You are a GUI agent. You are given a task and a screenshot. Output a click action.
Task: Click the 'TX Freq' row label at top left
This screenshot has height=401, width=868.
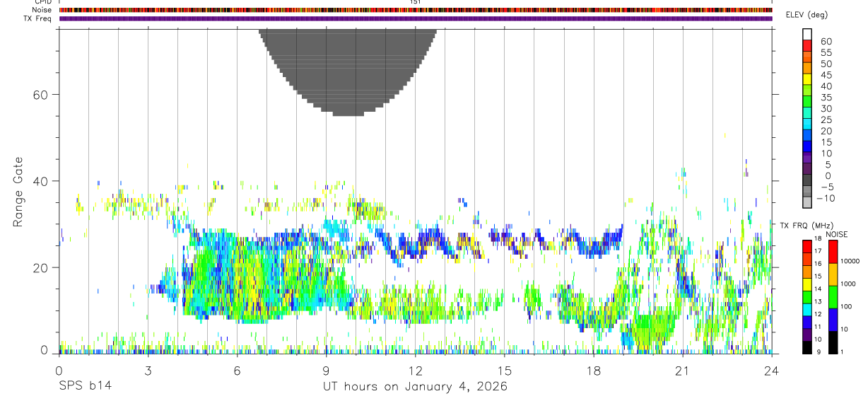coord(38,18)
